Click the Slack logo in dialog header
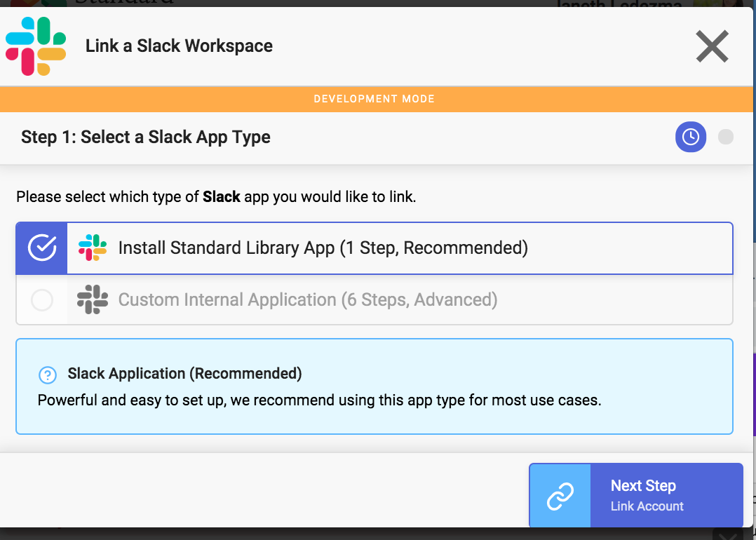 [36, 46]
